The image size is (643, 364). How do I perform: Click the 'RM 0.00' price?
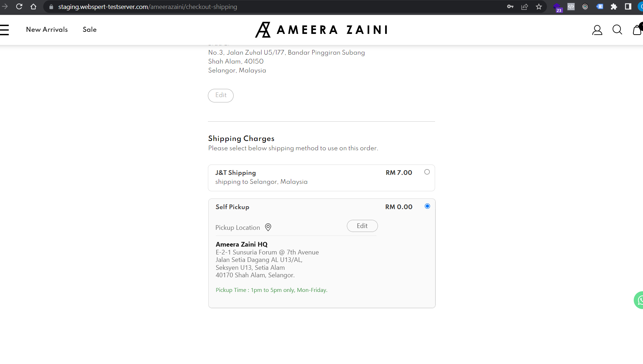click(399, 207)
